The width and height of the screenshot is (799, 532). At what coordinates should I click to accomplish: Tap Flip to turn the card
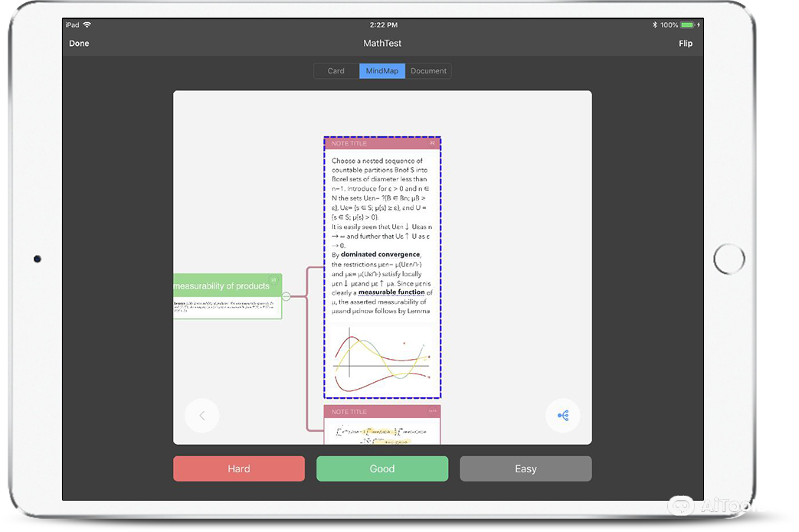pos(685,44)
